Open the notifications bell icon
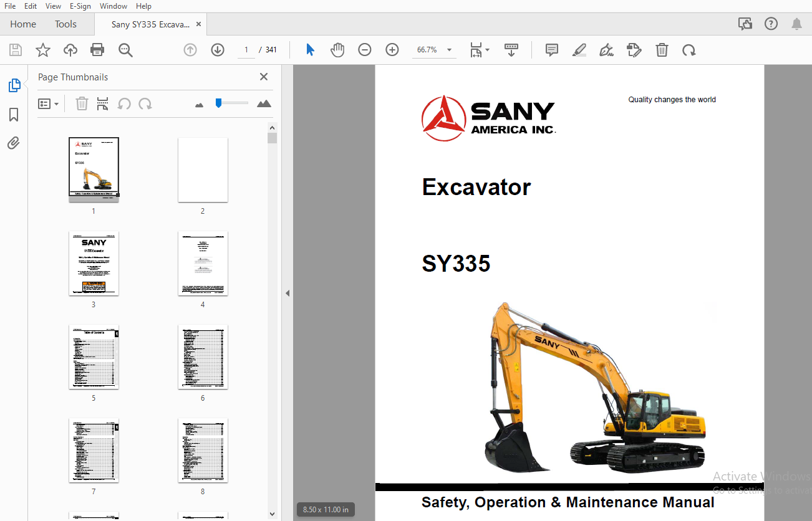 coord(796,24)
